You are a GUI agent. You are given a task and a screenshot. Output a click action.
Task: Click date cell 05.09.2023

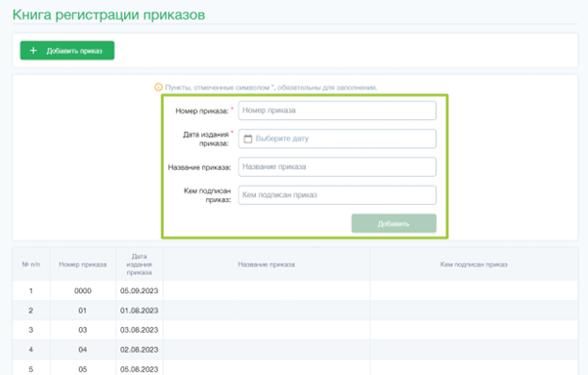click(139, 291)
